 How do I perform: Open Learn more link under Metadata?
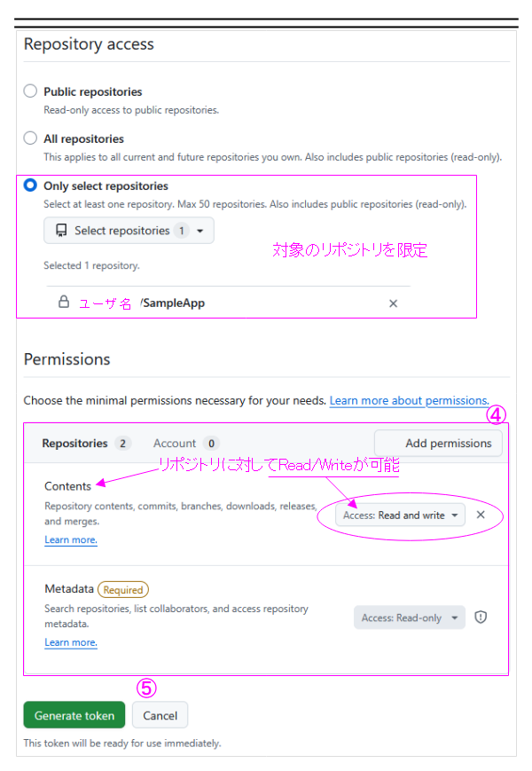(x=71, y=643)
